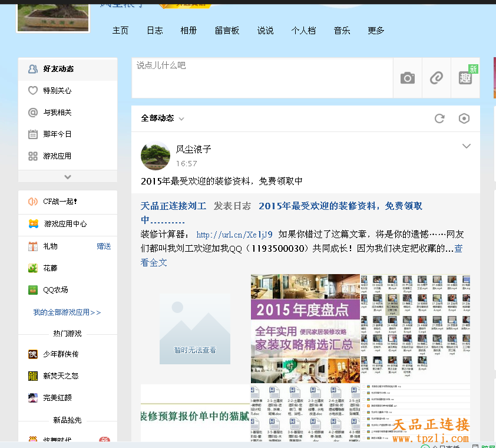Screen dimensions: 496x448
Task: Click the 赠送 gift link
Action: [104, 246]
